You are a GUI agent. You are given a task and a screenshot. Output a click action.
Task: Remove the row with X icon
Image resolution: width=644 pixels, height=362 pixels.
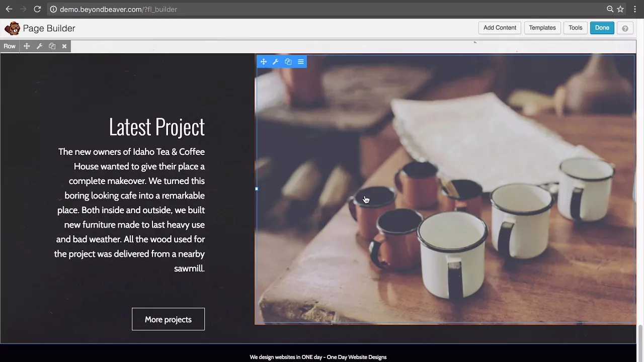click(64, 46)
